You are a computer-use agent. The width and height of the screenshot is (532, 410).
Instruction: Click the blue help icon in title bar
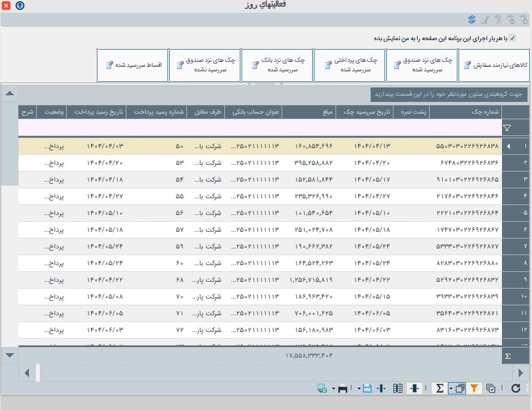(20, 6)
